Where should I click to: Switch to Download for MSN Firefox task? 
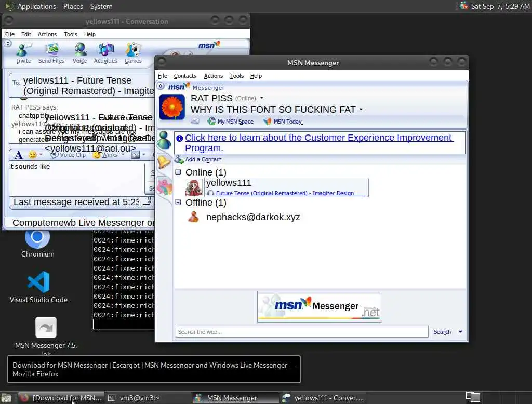60,398
